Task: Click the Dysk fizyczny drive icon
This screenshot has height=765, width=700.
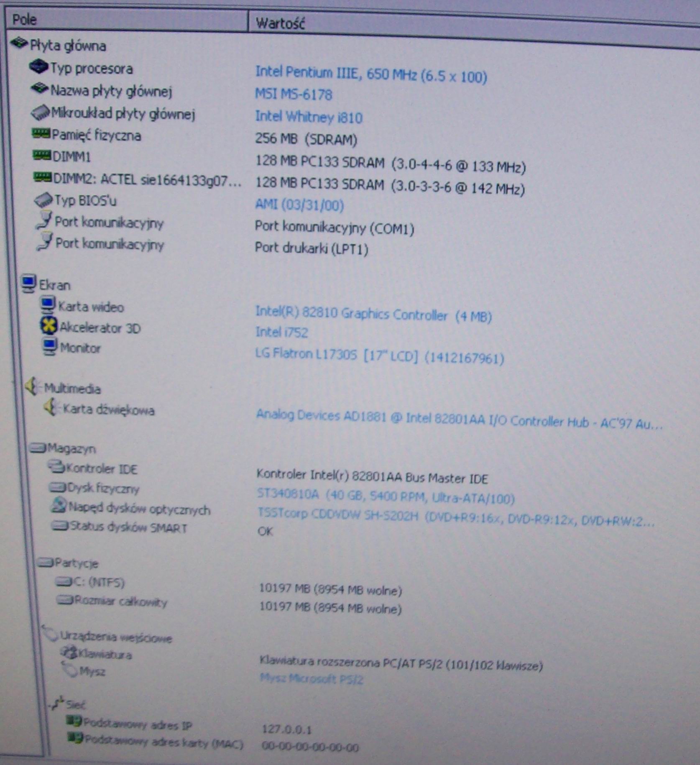Action: (x=58, y=487)
